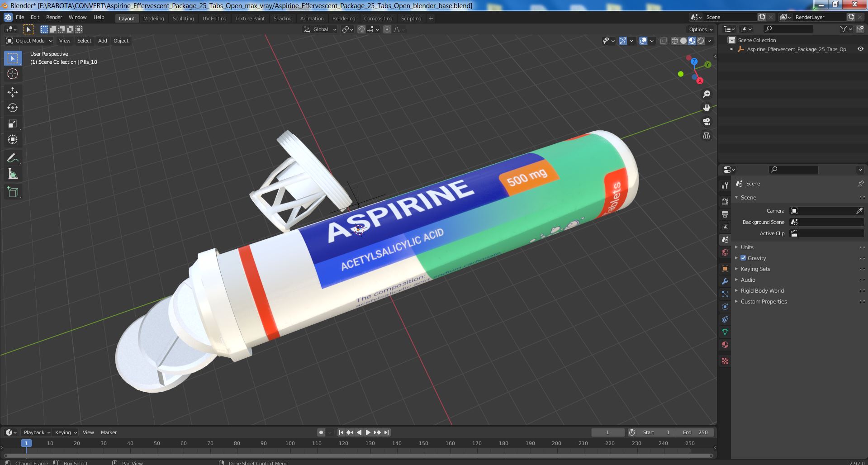Open the Tool properties tab
Viewport: 868px width, 465px height.
click(x=725, y=185)
